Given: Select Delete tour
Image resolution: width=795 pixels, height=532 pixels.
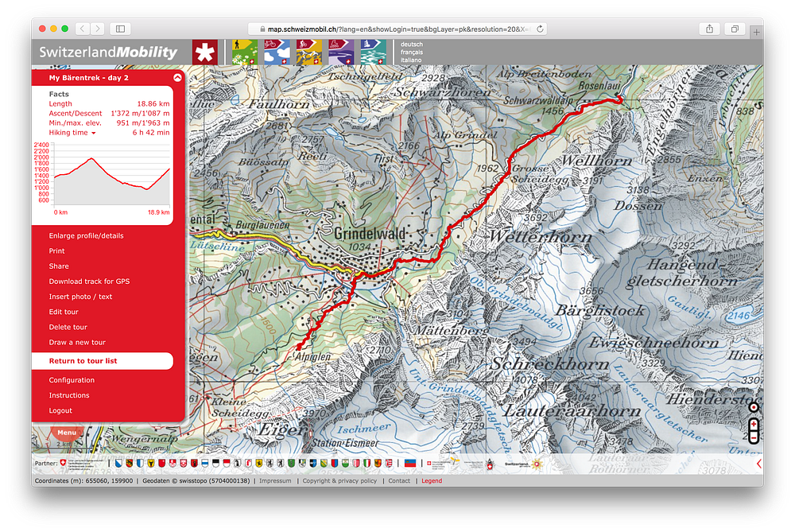Looking at the screenshot, I should [x=68, y=327].
